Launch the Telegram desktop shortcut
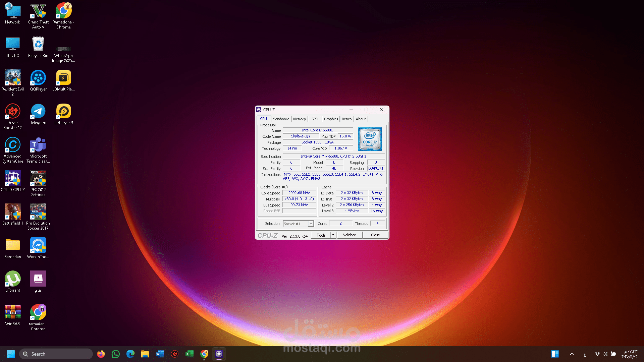Viewport: 644px width, 362px height. [x=38, y=114]
